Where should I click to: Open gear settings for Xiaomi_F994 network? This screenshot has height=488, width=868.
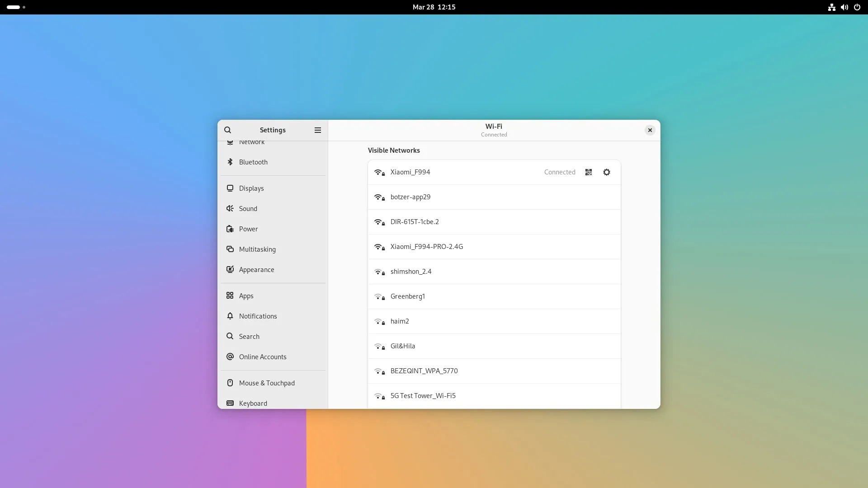(607, 172)
